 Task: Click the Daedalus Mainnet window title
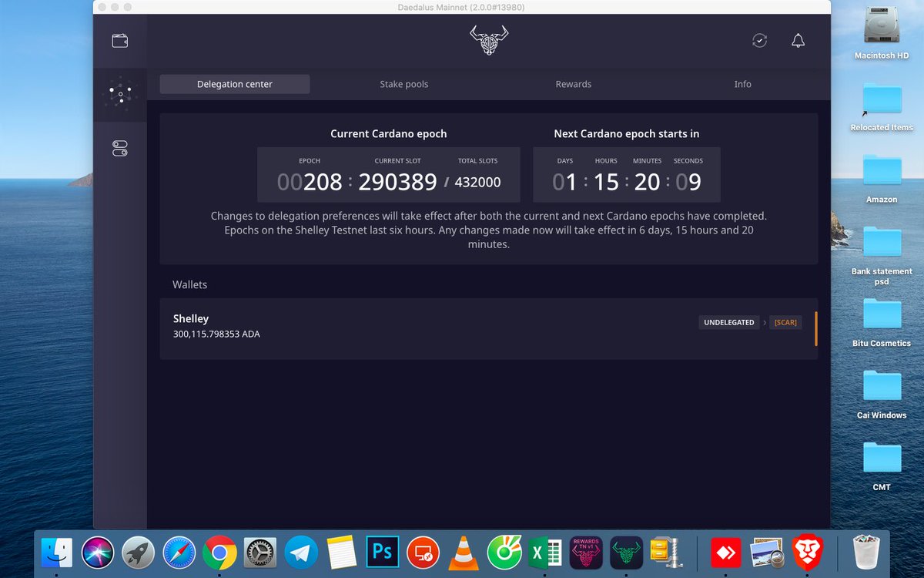pyautogui.click(x=462, y=7)
